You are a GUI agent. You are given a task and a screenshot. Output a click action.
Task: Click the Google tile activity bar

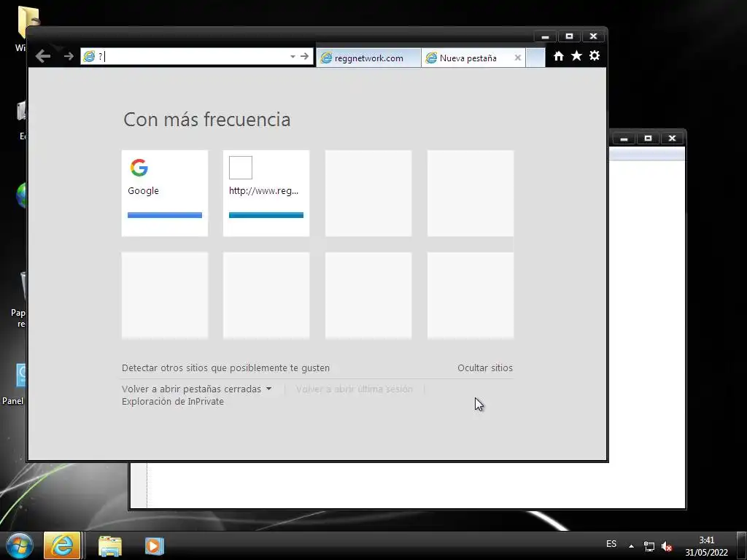pos(165,215)
